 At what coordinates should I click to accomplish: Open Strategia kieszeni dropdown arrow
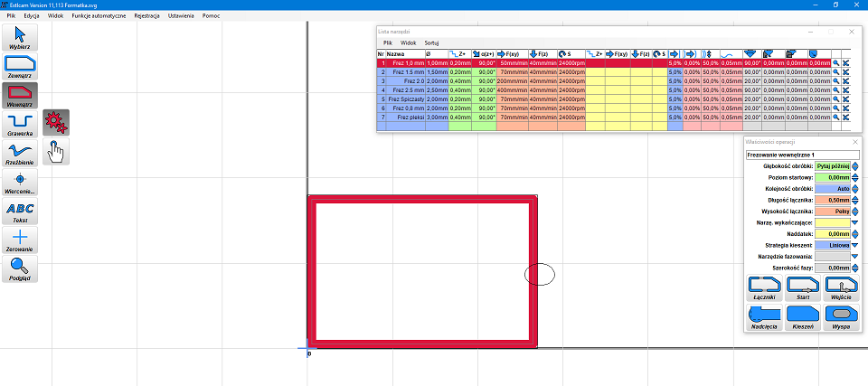[855, 245]
